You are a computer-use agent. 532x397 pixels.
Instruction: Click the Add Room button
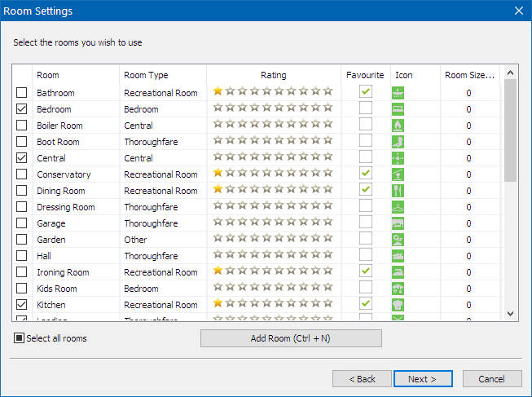291,338
